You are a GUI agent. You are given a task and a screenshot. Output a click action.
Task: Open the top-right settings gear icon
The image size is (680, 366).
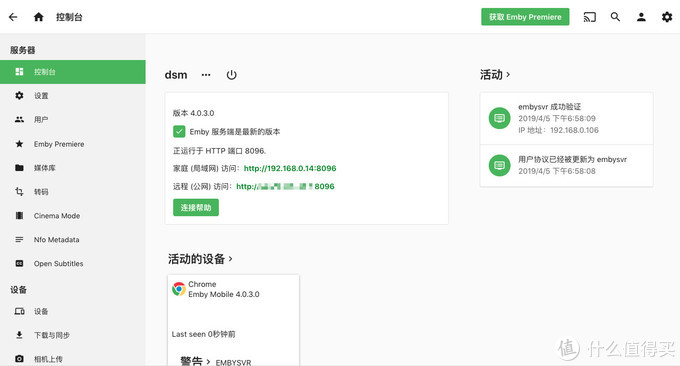point(667,17)
